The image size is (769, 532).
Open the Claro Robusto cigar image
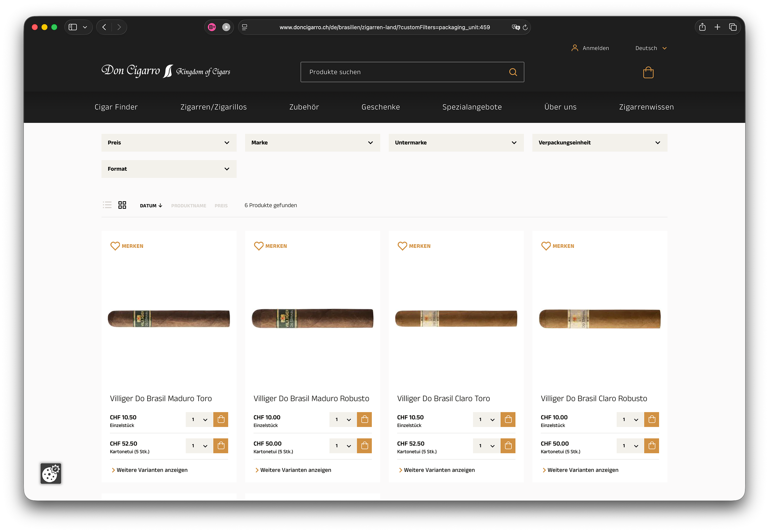[599, 319]
